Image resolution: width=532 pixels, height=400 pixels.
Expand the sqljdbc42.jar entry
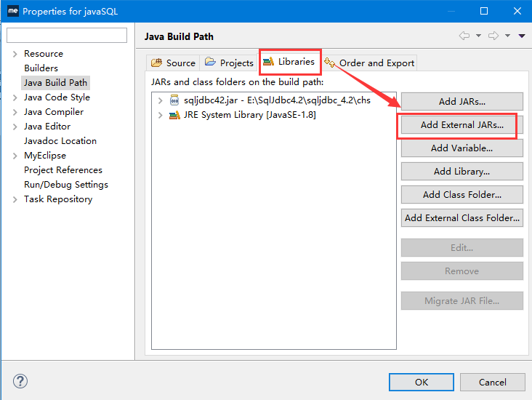160,100
